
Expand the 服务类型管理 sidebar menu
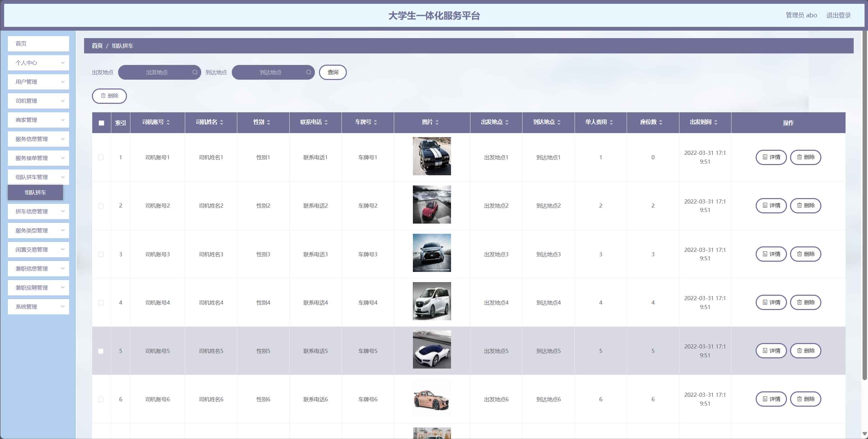(x=38, y=231)
